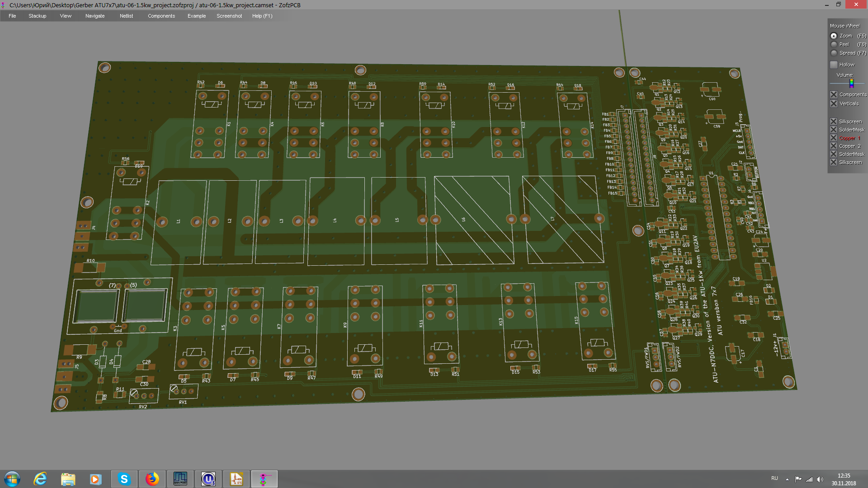Hide the Copper 1 layer

834,138
